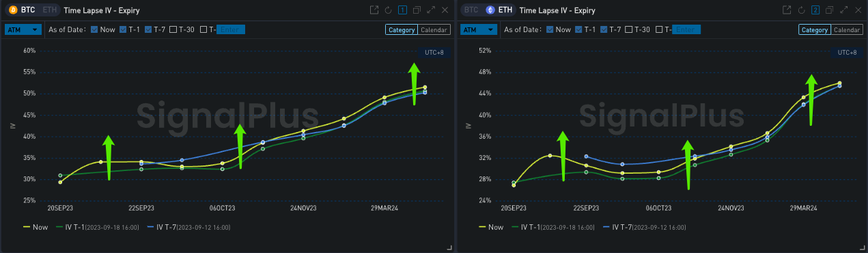The height and width of the screenshot is (253, 868).
Task: Expand ETH panel to fullscreen
Action: pyautogui.click(x=843, y=10)
